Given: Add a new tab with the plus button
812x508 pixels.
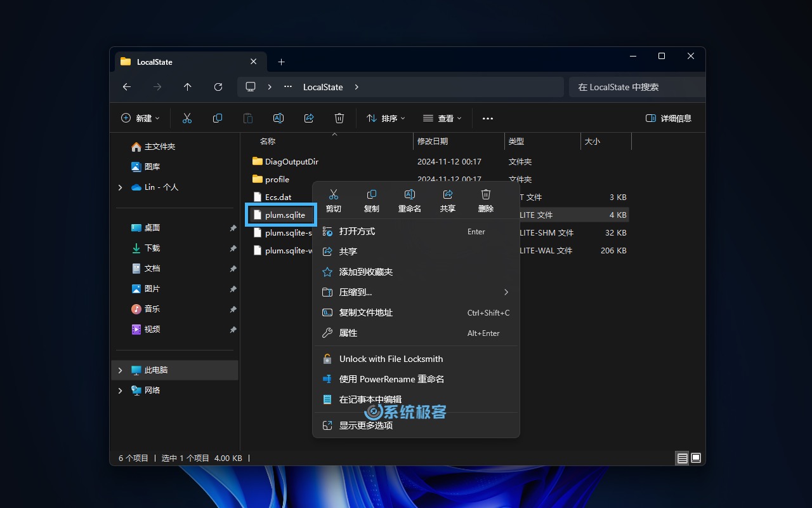Looking at the screenshot, I should pyautogui.click(x=282, y=62).
